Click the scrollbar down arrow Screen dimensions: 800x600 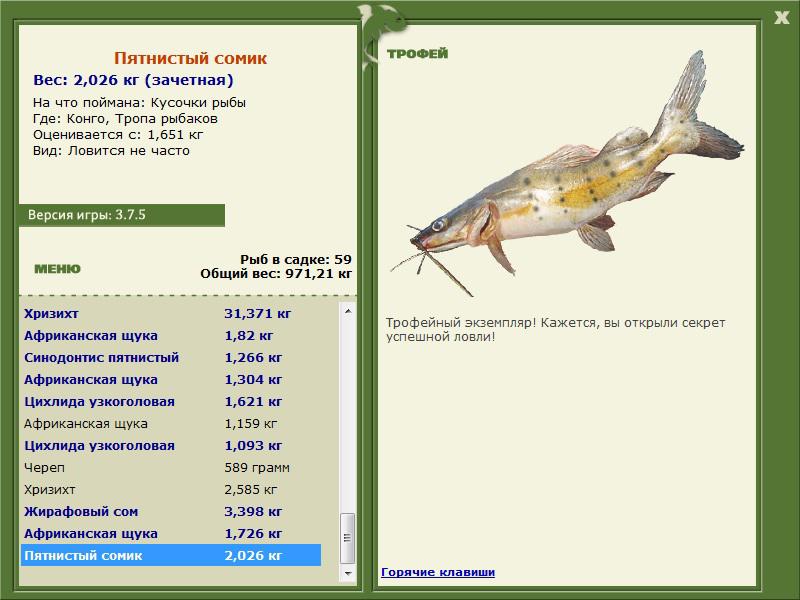[x=348, y=573]
